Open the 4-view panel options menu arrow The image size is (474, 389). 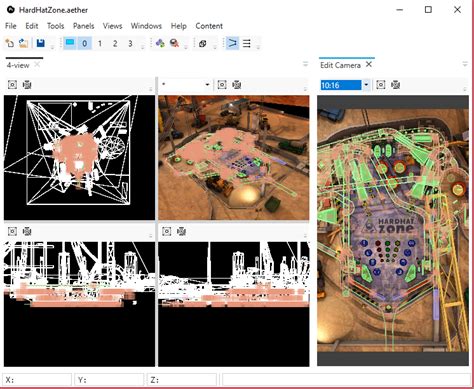point(305,64)
